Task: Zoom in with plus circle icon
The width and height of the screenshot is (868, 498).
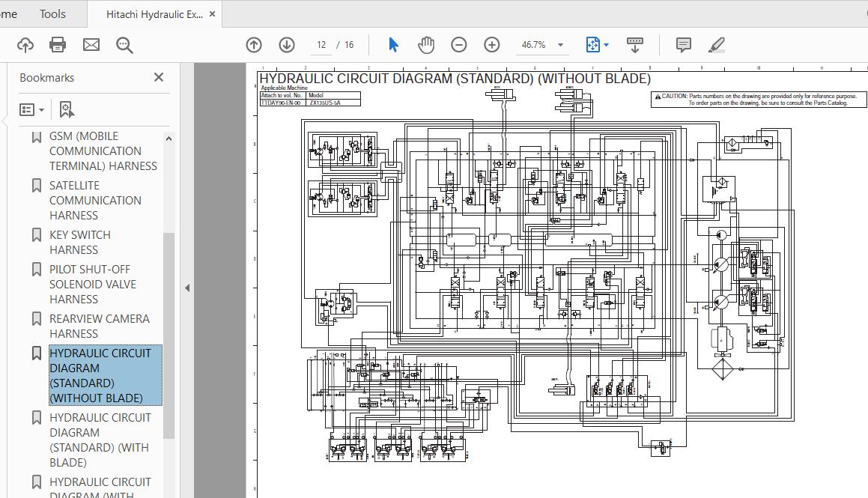Action: point(491,45)
